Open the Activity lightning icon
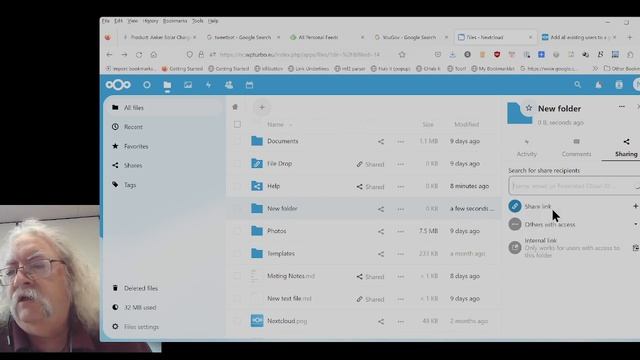640x360 pixels. 209,85
